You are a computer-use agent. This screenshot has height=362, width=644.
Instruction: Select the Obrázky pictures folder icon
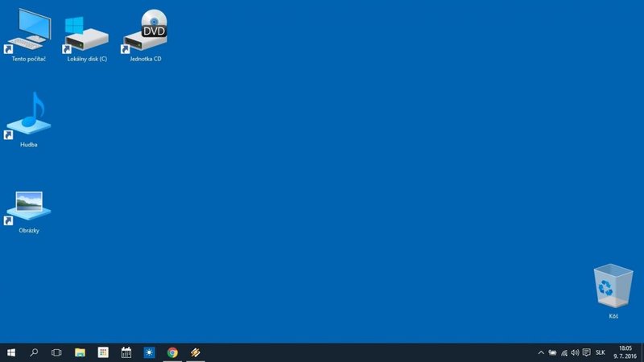tap(29, 208)
